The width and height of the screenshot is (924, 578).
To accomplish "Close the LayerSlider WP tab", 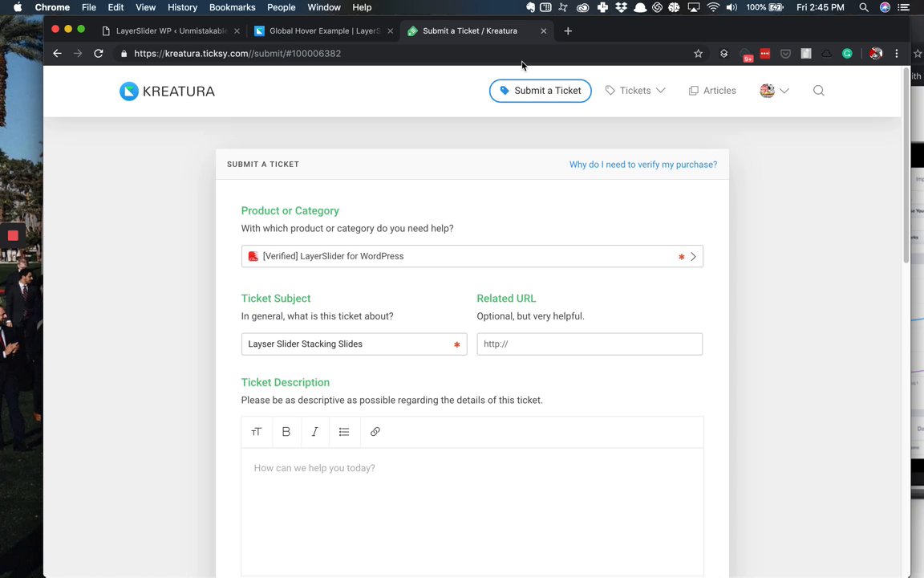I will pyautogui.click(x=237, y=31).
